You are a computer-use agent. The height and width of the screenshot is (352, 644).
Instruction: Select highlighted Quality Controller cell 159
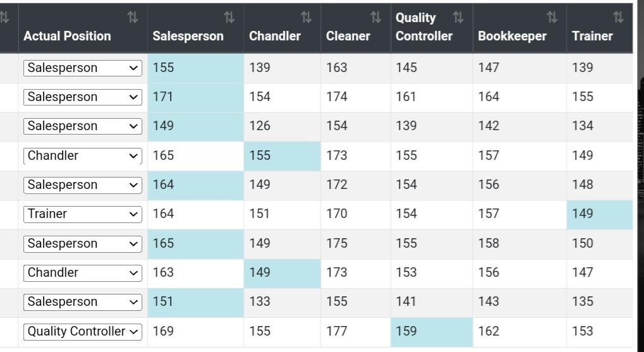point(431,332)
